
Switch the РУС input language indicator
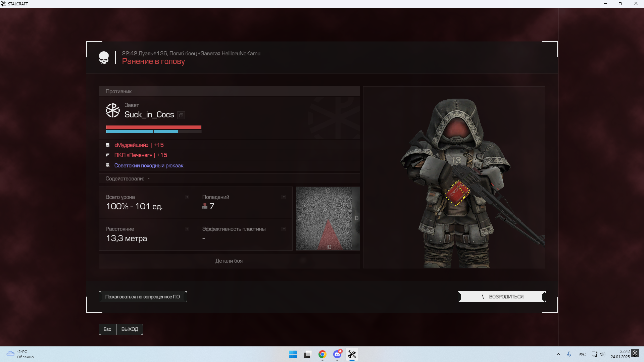[x=582, y=354]
